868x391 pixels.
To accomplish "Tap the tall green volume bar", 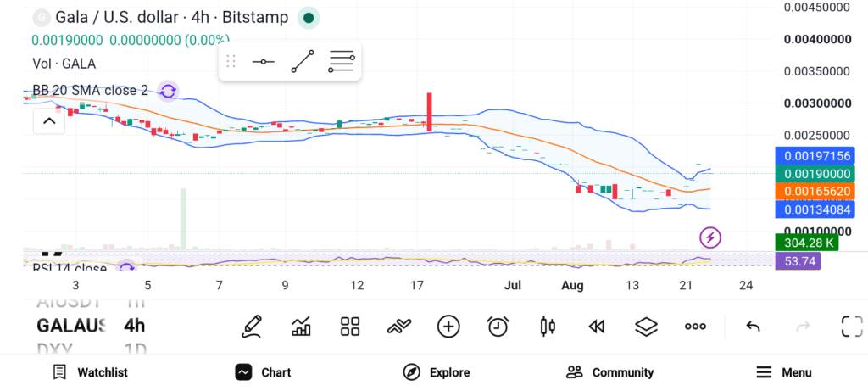I will (183, 218).
